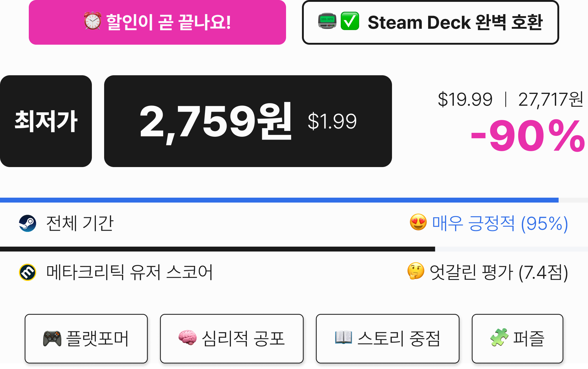Select the 플랫포머 tag button
Viewport: 588px width, 369px height.
(x=86, y=339)
